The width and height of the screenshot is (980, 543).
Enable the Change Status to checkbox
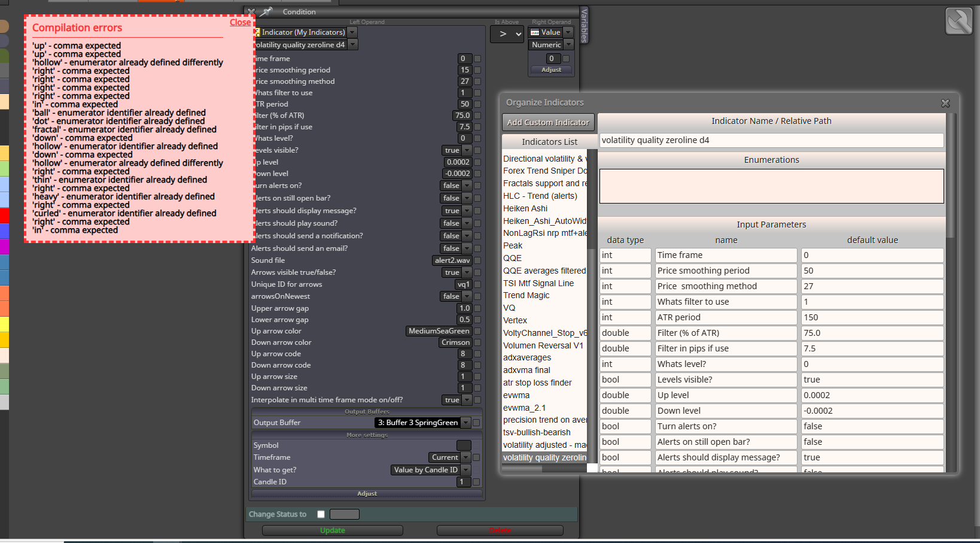[321, 514]
